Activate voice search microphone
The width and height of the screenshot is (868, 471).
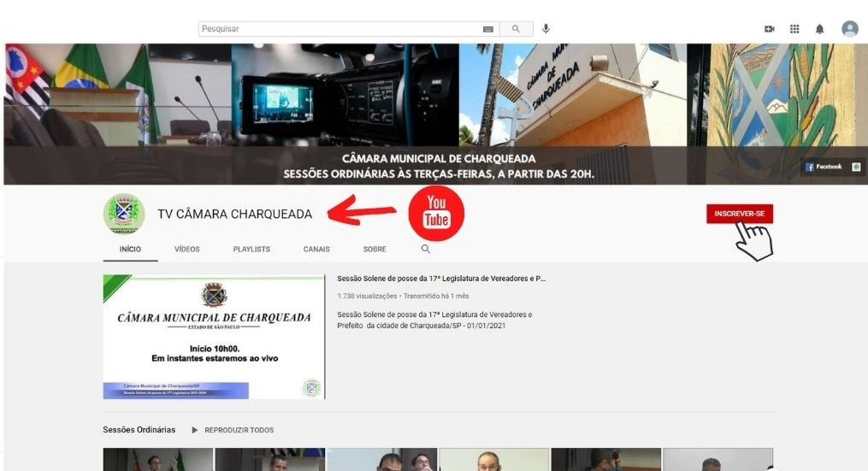point(546,29)
